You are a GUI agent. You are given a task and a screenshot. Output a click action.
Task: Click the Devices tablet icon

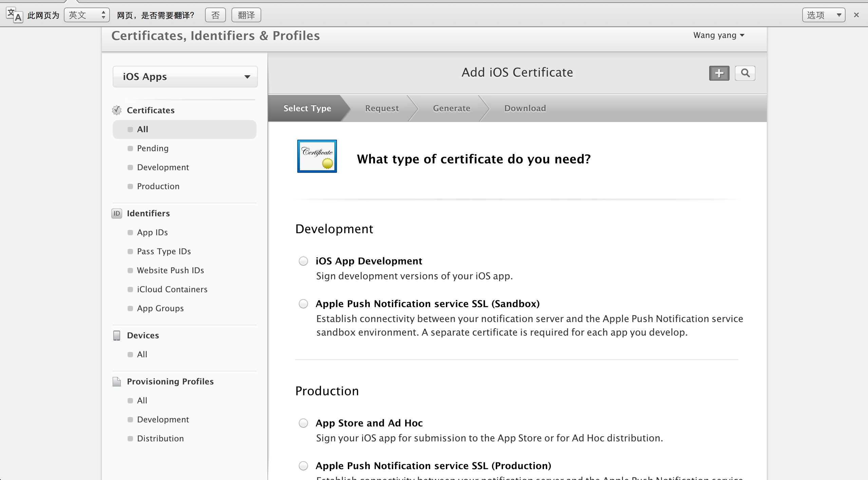(x=117, y=335)
